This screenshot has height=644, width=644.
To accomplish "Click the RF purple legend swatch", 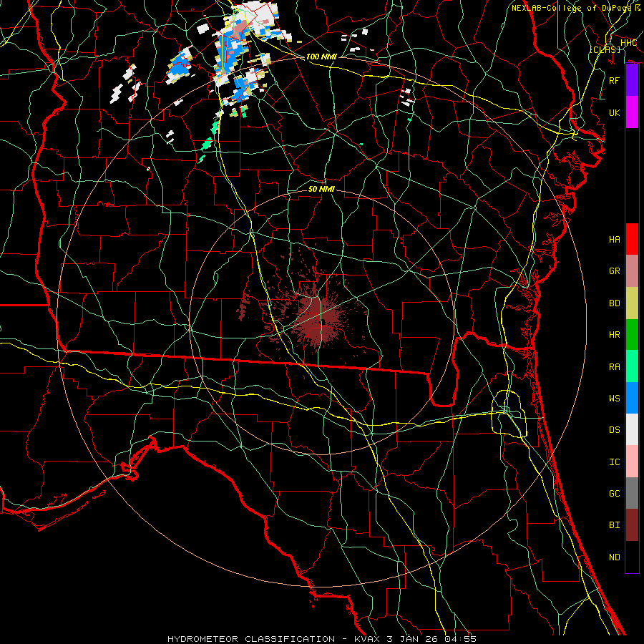I will pos(632,80).
